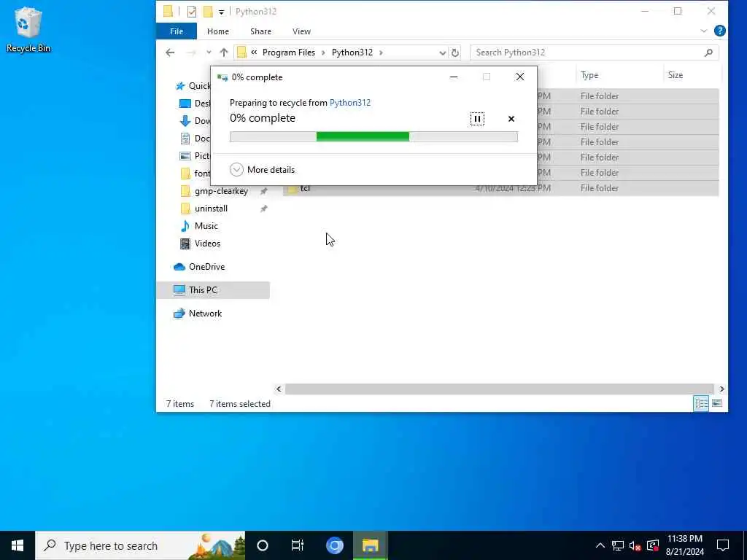Click the Quick access star icon
This screenshot has height=560, width=747.
tap(180, 86)
